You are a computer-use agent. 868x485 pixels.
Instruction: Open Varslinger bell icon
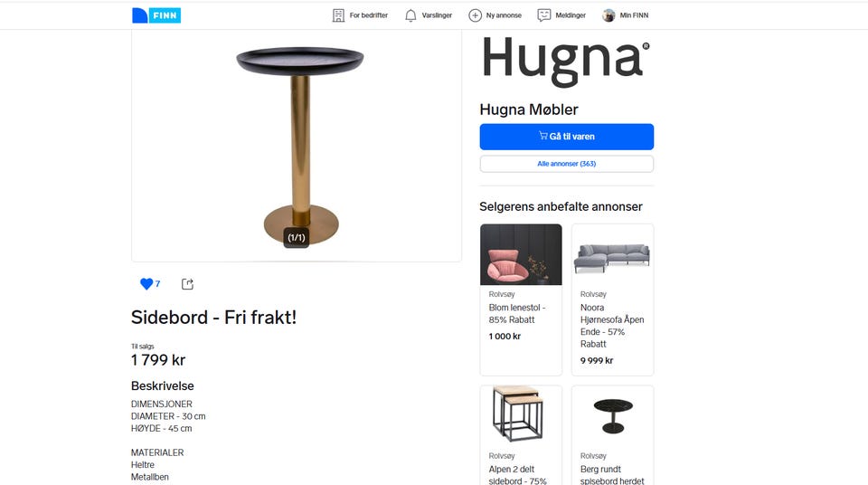coord(410,15)
